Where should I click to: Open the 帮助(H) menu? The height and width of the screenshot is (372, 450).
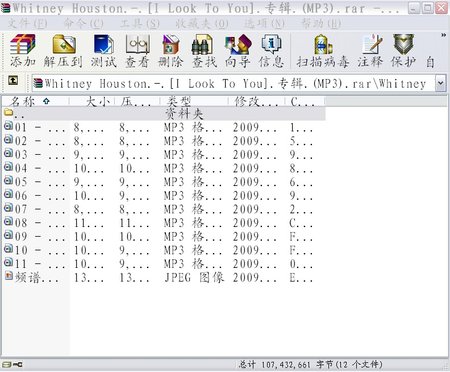(320, 23)
